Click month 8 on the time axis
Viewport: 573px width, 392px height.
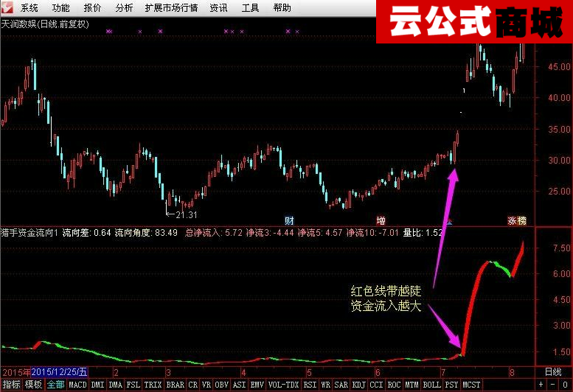point(512,373)
